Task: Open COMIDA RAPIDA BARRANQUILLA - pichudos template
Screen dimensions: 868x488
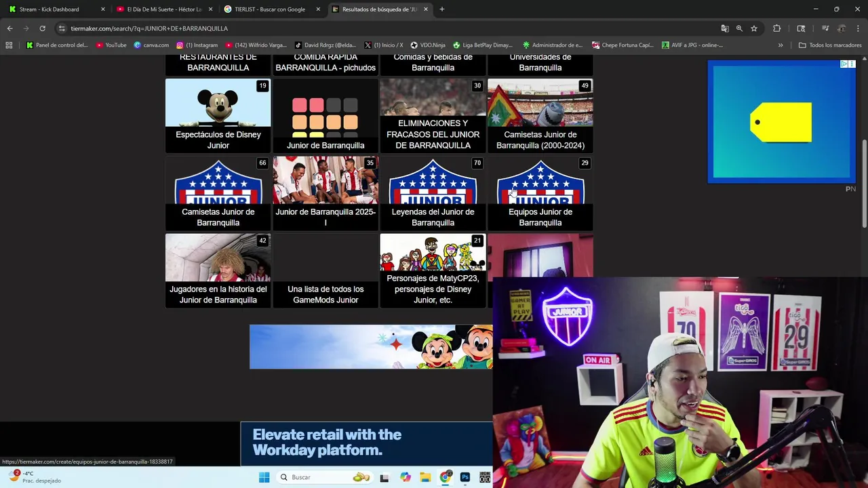Action: [x=325, y=65]
